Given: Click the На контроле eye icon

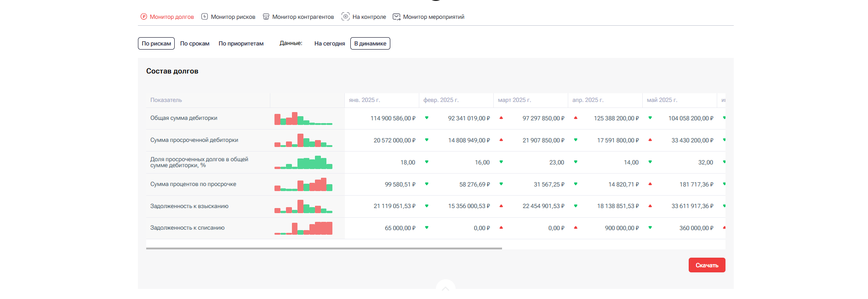Looking at the screenshot, I should [345, 17].
